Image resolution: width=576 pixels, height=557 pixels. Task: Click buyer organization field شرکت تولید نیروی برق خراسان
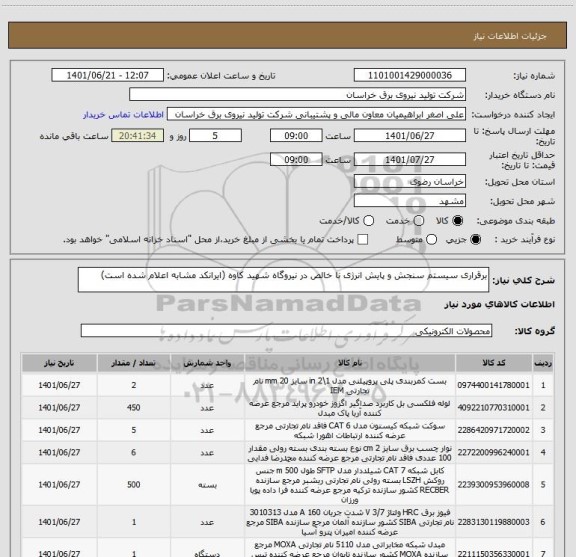coord(297,95)
